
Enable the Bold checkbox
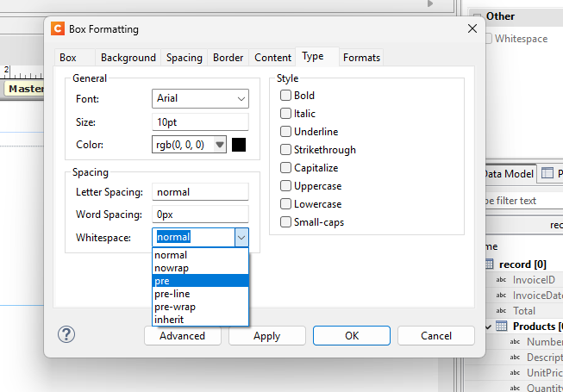point(286,96)
